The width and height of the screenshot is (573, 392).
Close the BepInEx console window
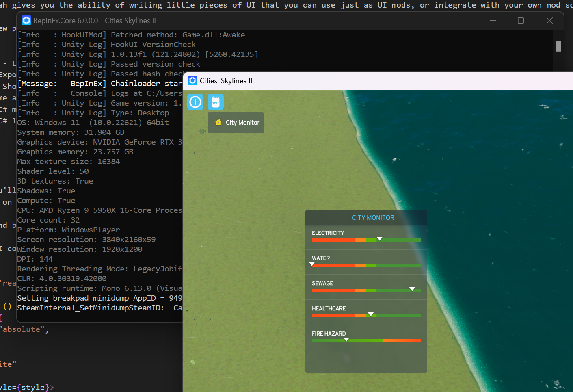tap(549, 20)
